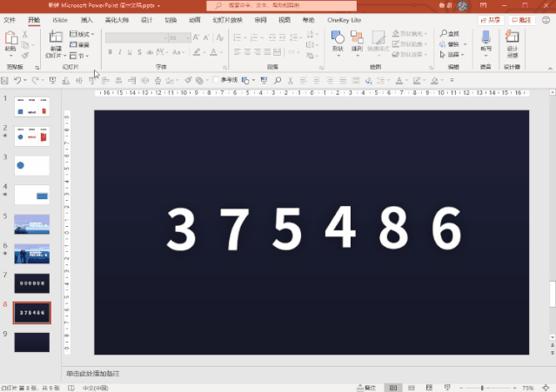Start Slide Show from status bar icon

(447, 388)
